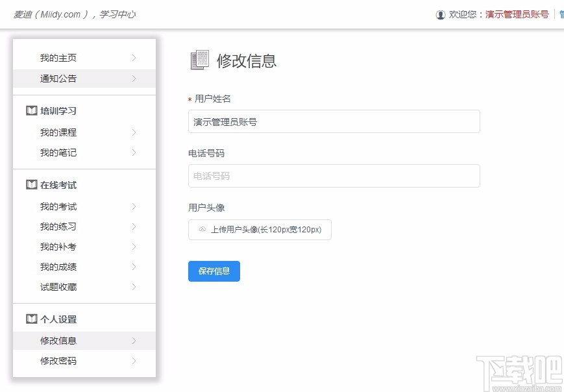
Task: Expand the 通知公告 item chevron
Action: point(134,78)
